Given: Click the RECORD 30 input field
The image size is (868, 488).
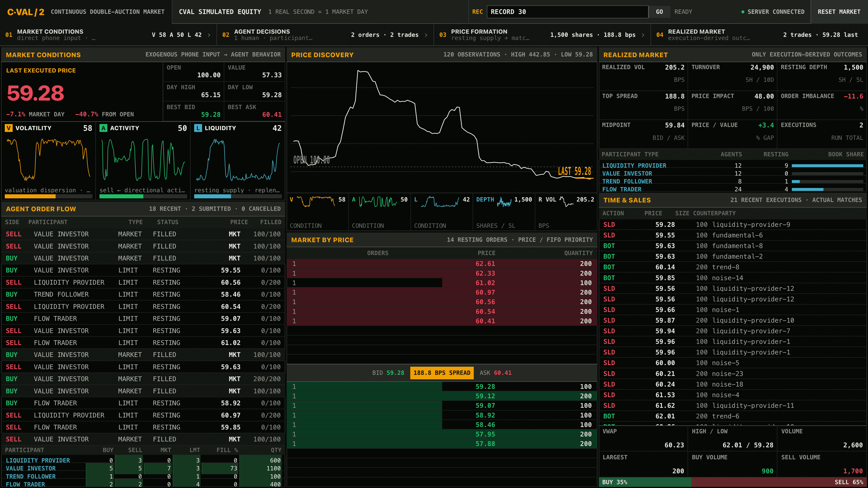Looking at the screenshot, I should [567, 12].
